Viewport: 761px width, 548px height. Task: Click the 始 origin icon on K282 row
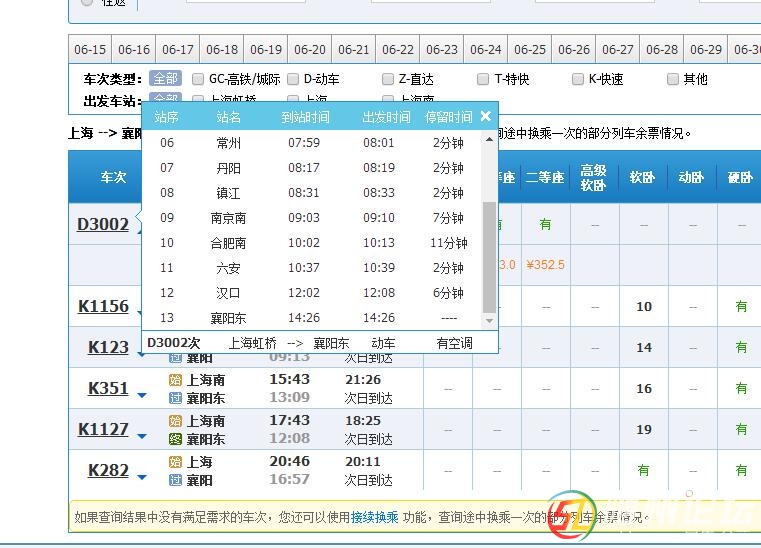175,462
